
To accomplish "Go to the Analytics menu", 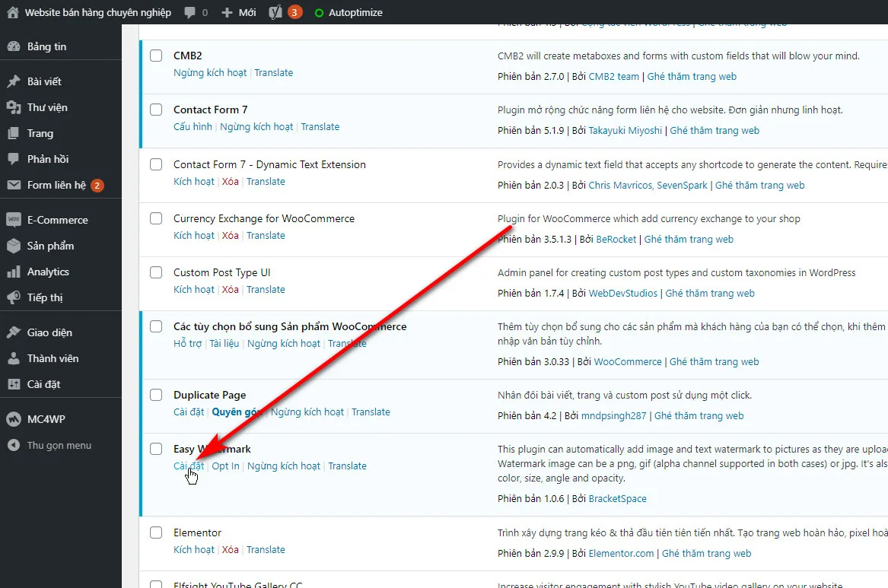I will click(48, 272).
